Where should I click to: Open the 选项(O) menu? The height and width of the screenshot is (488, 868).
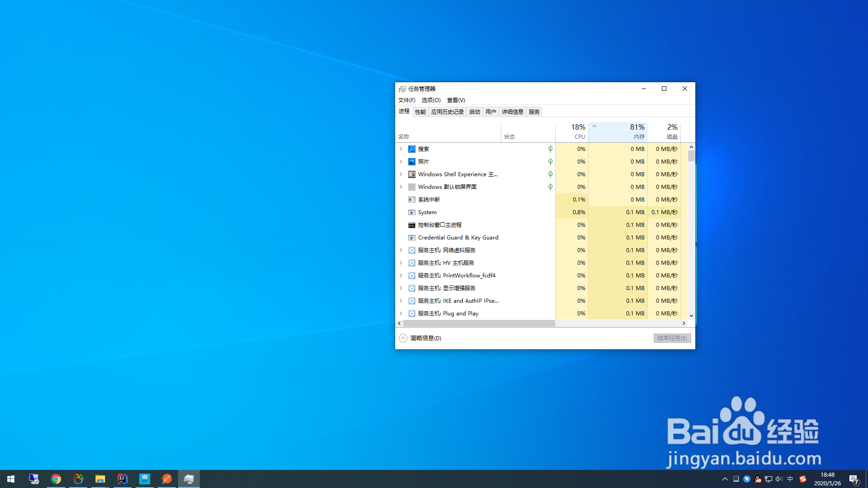click(430, 100)
